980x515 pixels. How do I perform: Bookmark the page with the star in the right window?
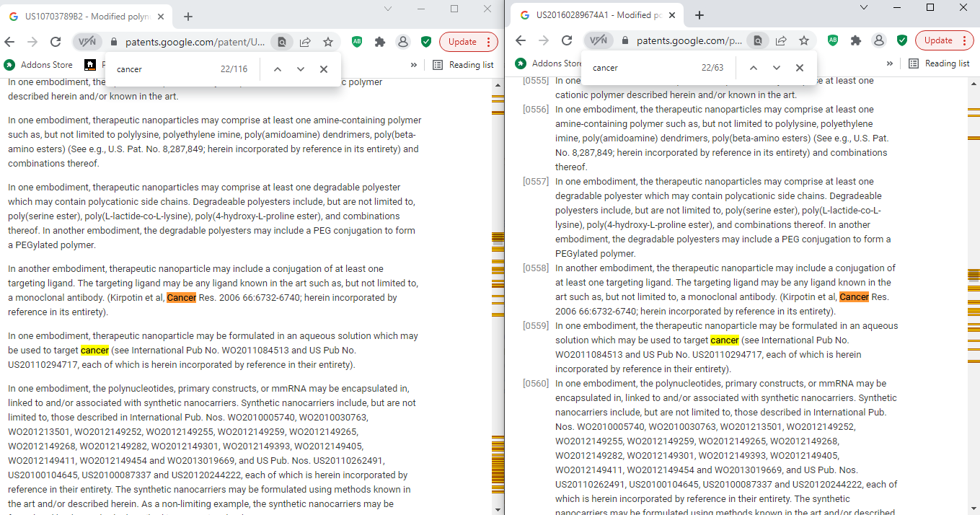click(804, 41)
